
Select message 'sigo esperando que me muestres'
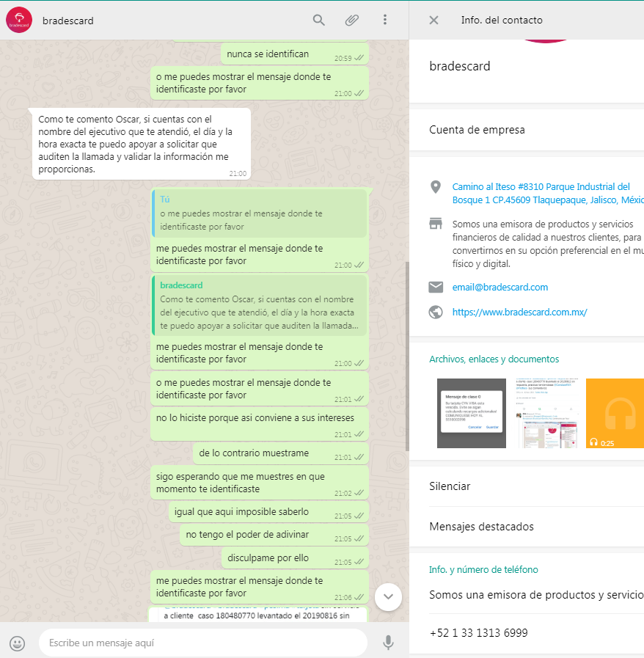point(259,483)
